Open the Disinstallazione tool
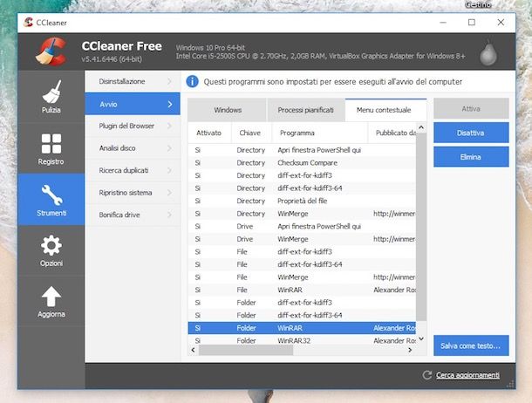 133,81
